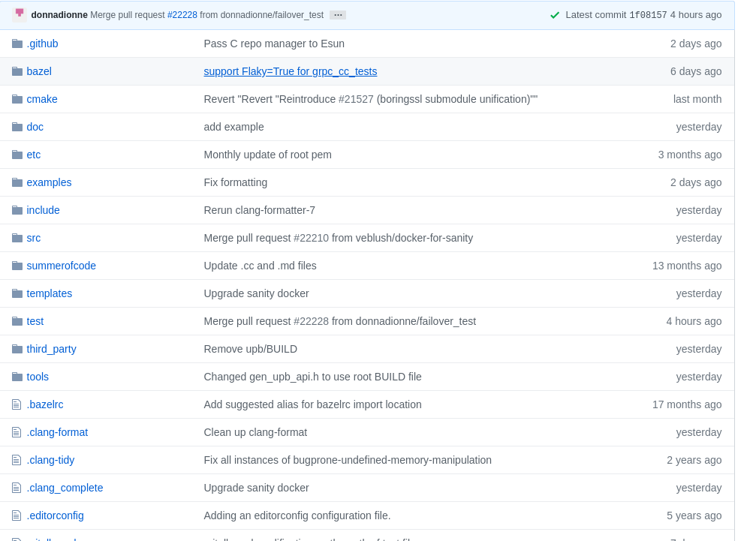Click the file icon beside .editorconfig
The width and height of the screenshot is (756, 541).
point(17,515)
